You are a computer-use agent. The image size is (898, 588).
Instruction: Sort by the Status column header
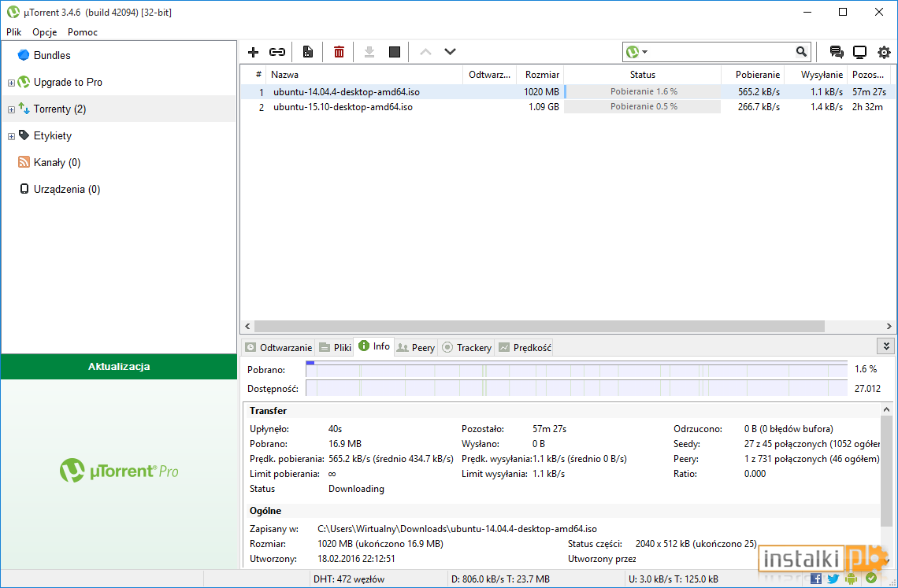tap(642, 75)
